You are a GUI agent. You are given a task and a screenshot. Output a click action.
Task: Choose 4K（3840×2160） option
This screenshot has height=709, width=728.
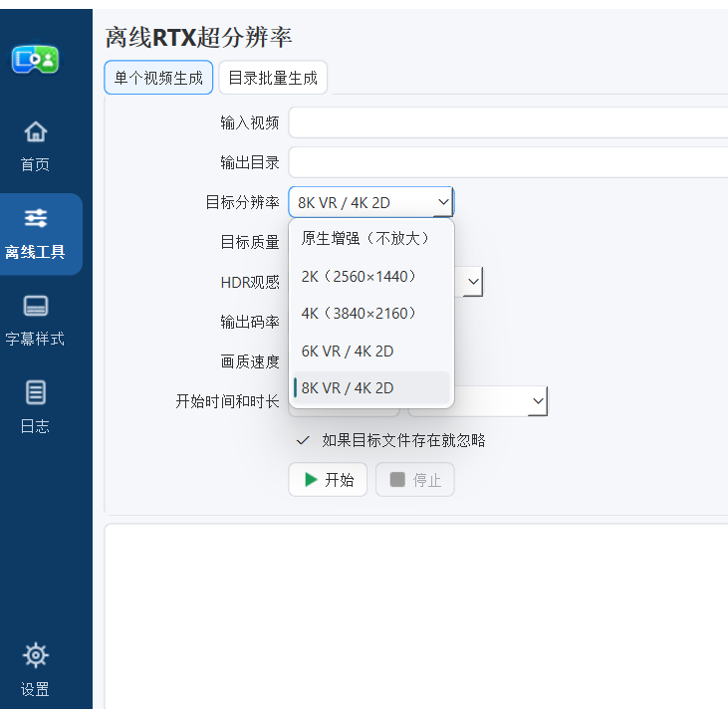coord(370,314)
